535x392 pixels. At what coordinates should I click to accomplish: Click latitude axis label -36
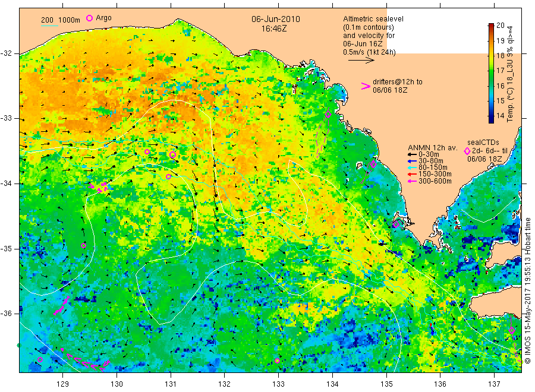pyautogui.click(x=7, y=313)
